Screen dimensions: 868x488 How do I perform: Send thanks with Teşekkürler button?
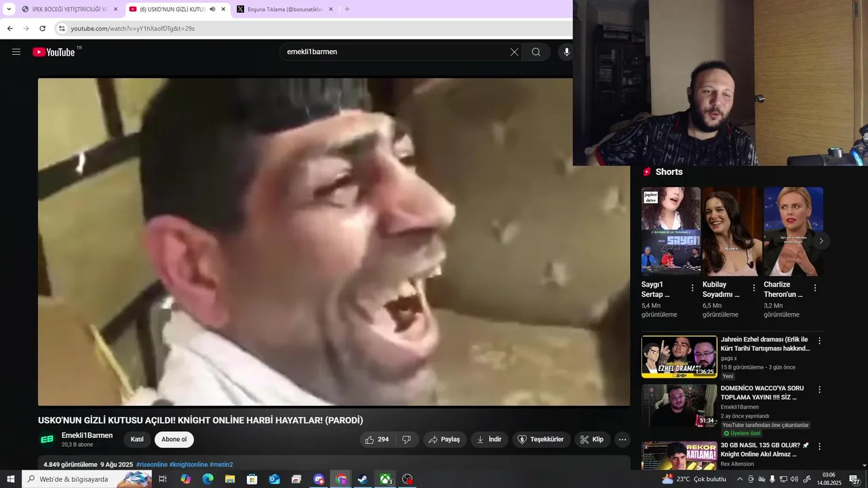541,440
